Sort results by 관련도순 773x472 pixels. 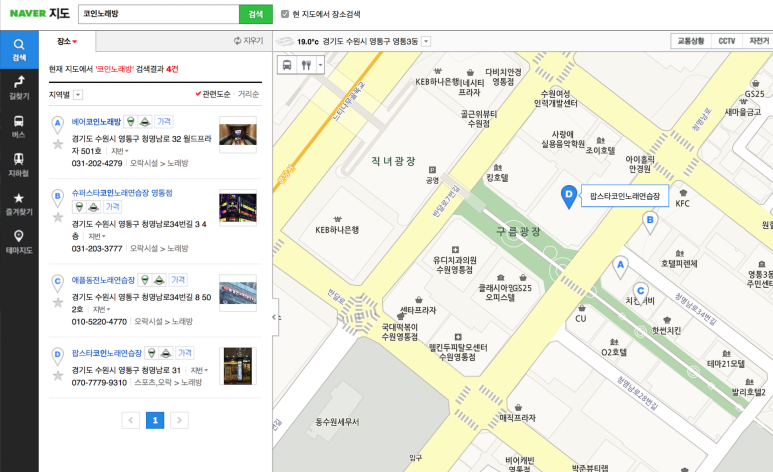(x=213, y=94)
